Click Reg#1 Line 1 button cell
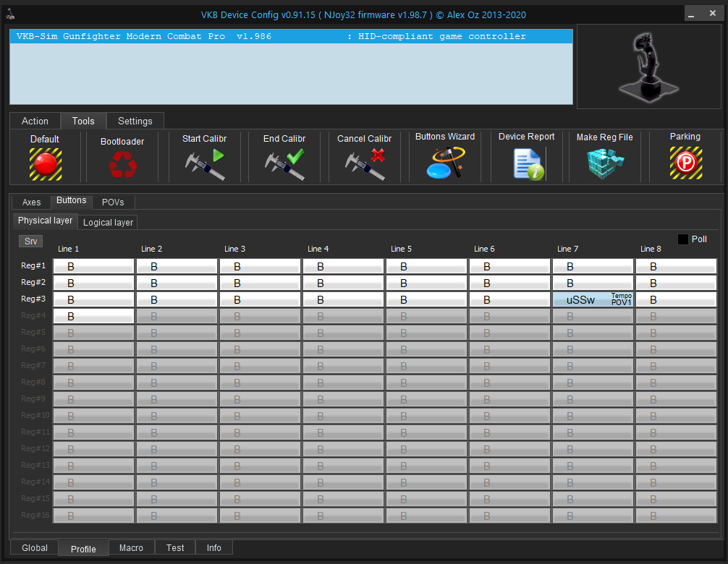This screenshot has height=564, width=728. pos(94,266)
